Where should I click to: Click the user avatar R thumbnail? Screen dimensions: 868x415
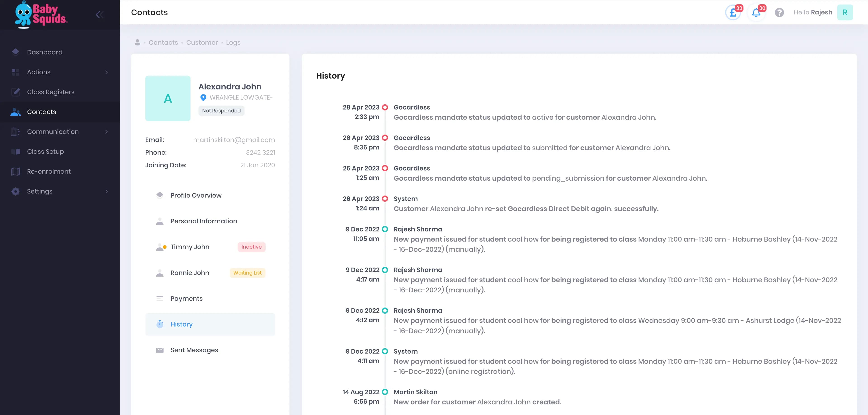pyautogui.click(x=845, y=12)
